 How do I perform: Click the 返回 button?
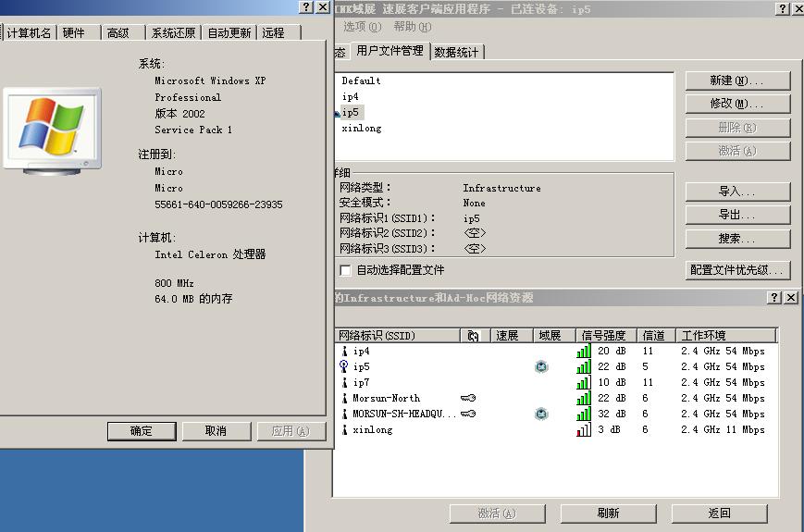click(720, 513)
